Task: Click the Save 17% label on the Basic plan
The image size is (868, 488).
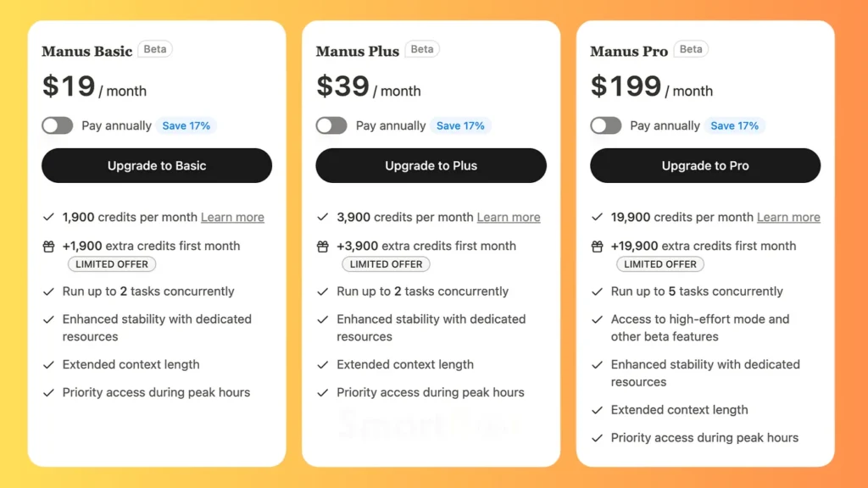Action: click(186, 125)
